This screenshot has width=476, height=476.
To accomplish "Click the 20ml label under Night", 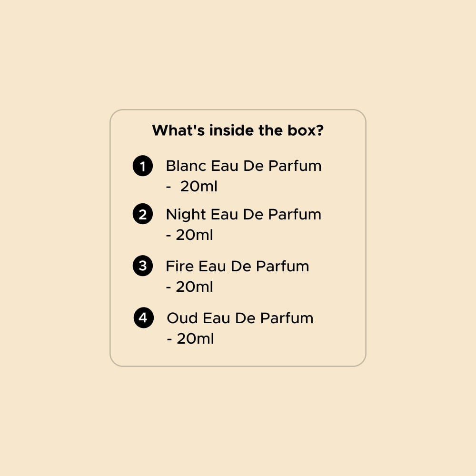I will point(194,235).
